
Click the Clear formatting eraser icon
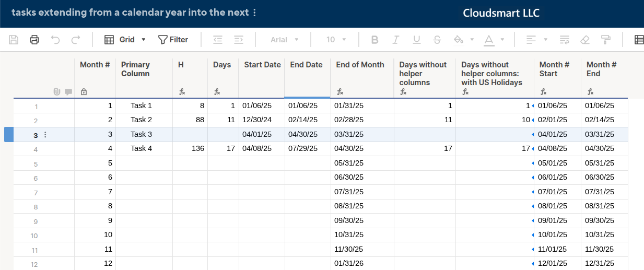[585, 40]
